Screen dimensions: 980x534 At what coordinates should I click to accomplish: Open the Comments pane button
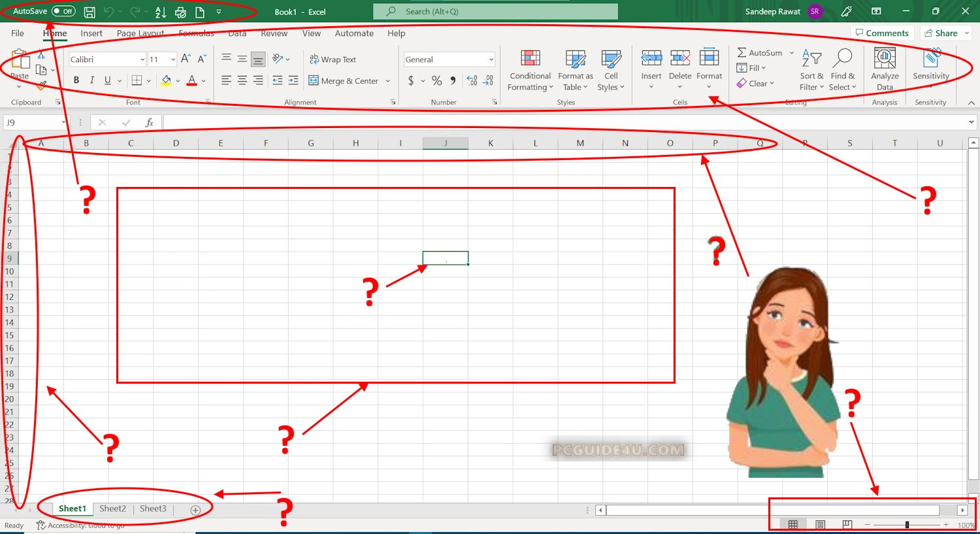coord(881,33)
